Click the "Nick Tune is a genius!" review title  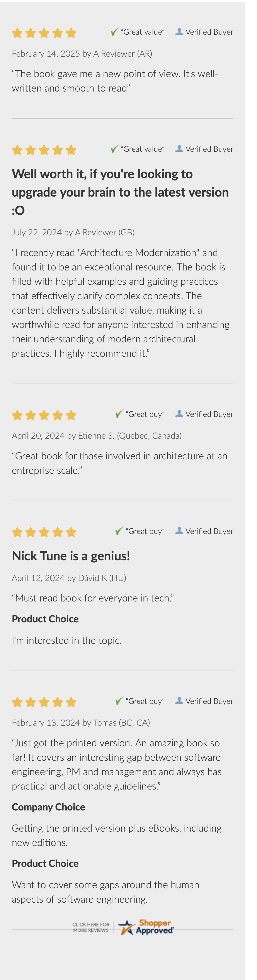[71, 556]
